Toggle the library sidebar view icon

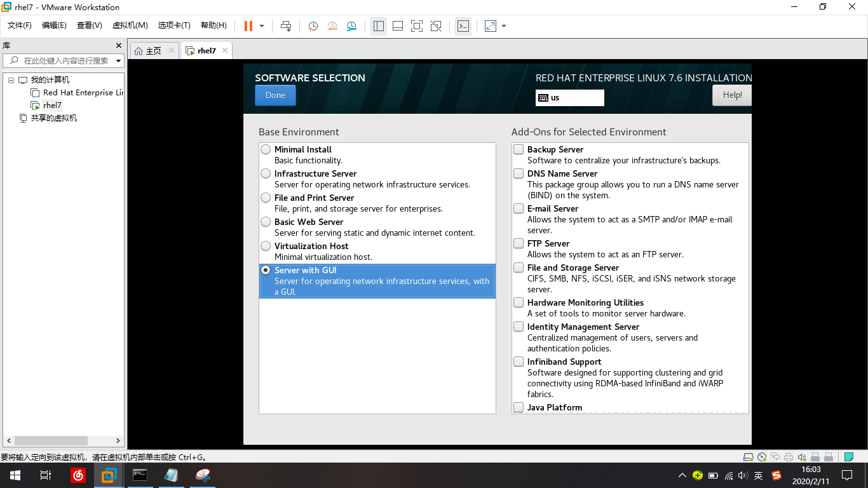click(x=379, y=26)
